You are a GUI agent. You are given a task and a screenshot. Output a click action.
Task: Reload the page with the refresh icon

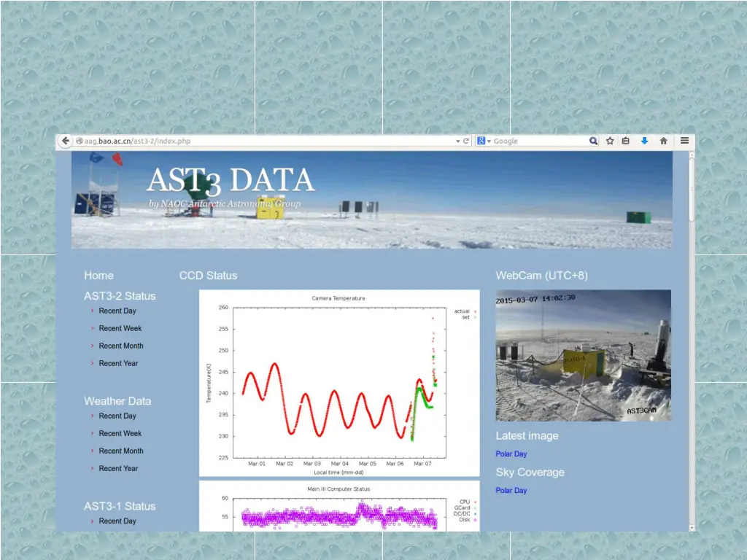pyautogui.click(x=466, y=141)
